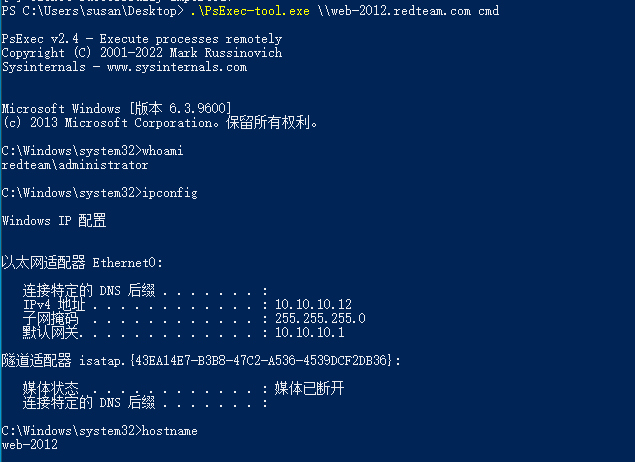Screen dimensions: 635x462
Task: Click the 媒体已断开 media state value
Action: [x=309, y=388]
